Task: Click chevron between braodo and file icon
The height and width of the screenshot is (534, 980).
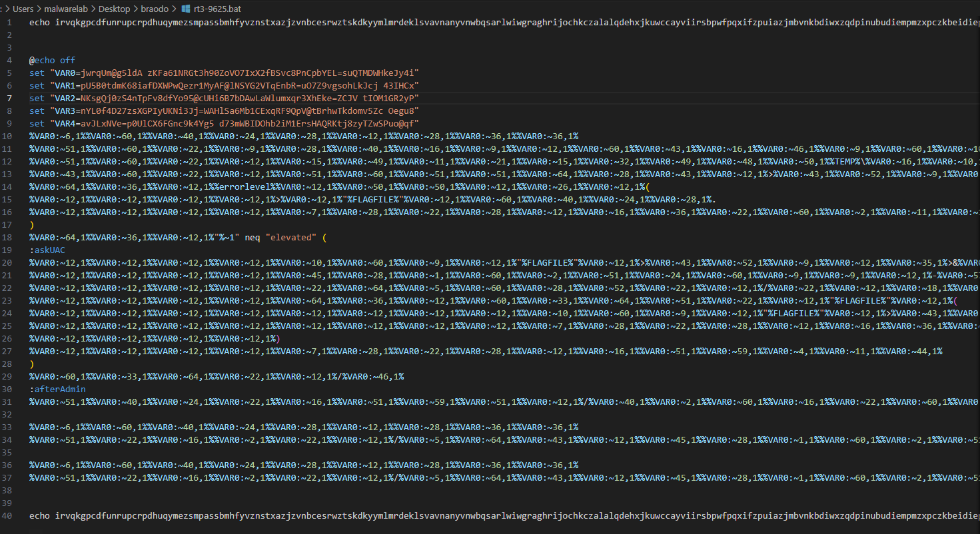Action: 175,9
